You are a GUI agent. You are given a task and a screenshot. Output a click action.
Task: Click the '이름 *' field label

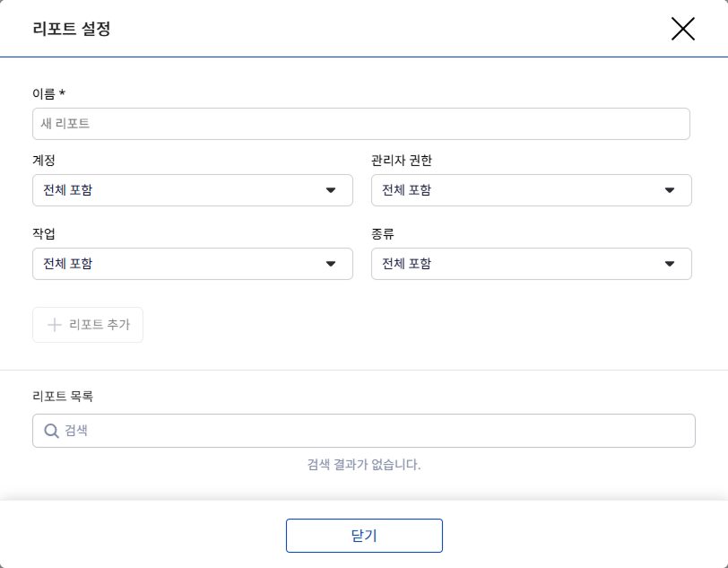(x=48, y=93)
